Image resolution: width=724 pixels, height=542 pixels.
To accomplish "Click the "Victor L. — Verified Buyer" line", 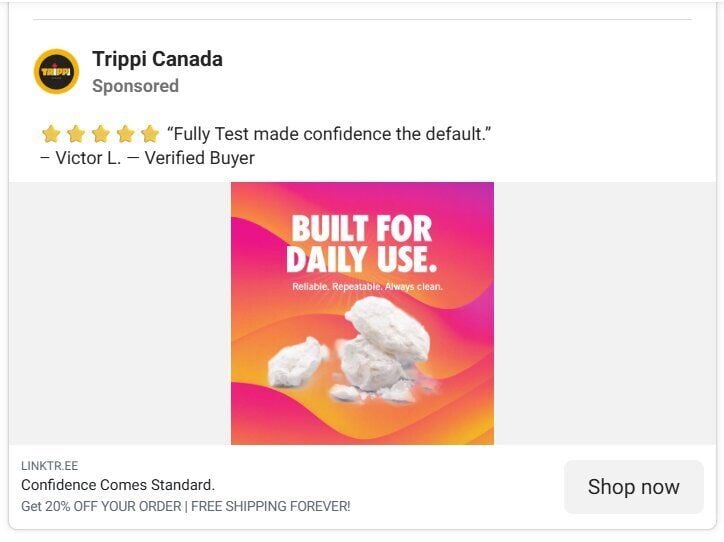I will click(x=147, y=158).
